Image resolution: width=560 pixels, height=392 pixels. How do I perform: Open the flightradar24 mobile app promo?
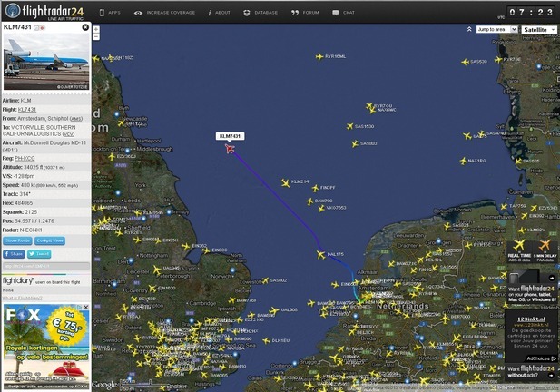click(532, 287)
